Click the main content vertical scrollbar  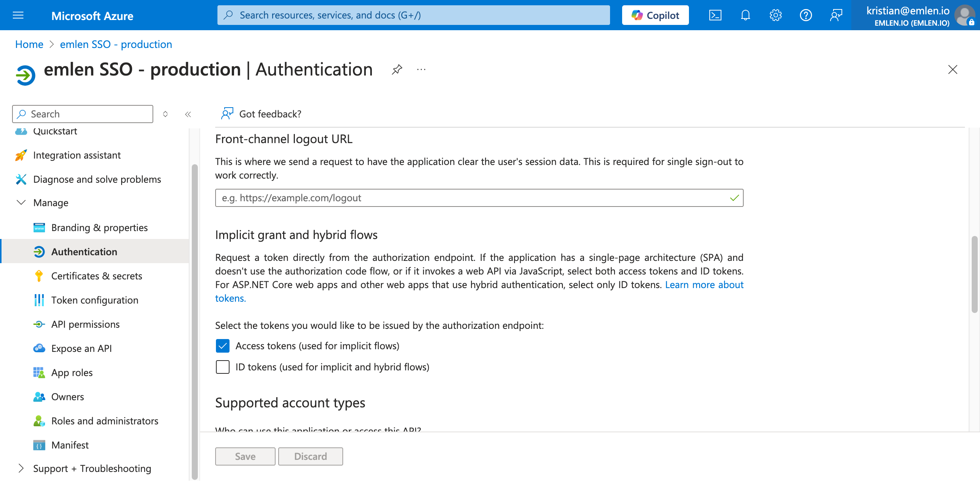(974, 274)
